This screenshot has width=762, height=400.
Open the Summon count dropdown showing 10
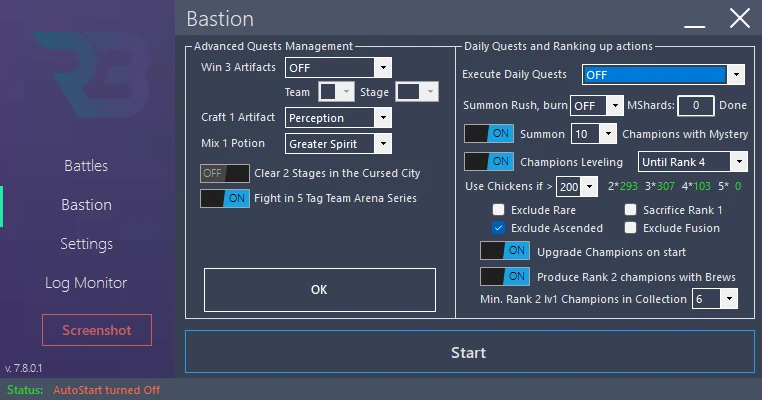(594, 134)
